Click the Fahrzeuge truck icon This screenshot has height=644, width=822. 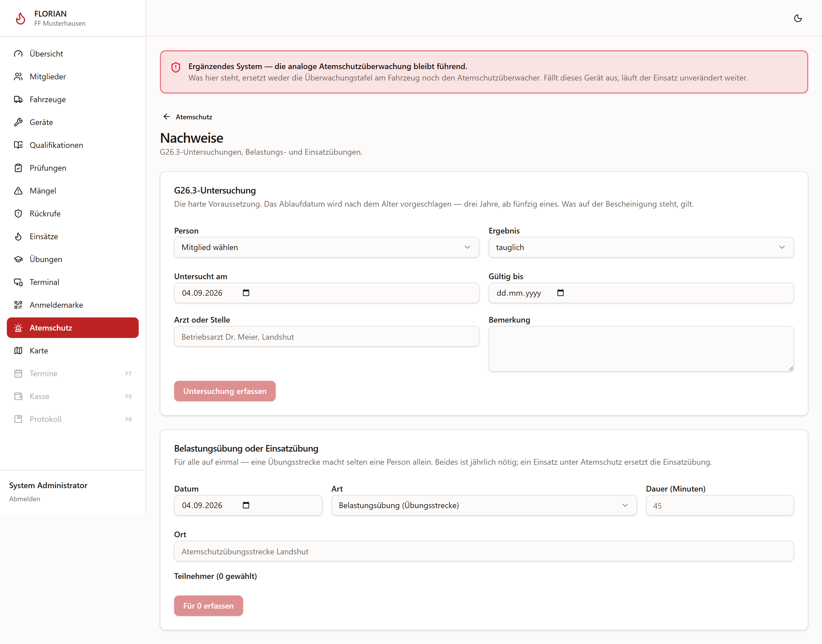point(18,99)
